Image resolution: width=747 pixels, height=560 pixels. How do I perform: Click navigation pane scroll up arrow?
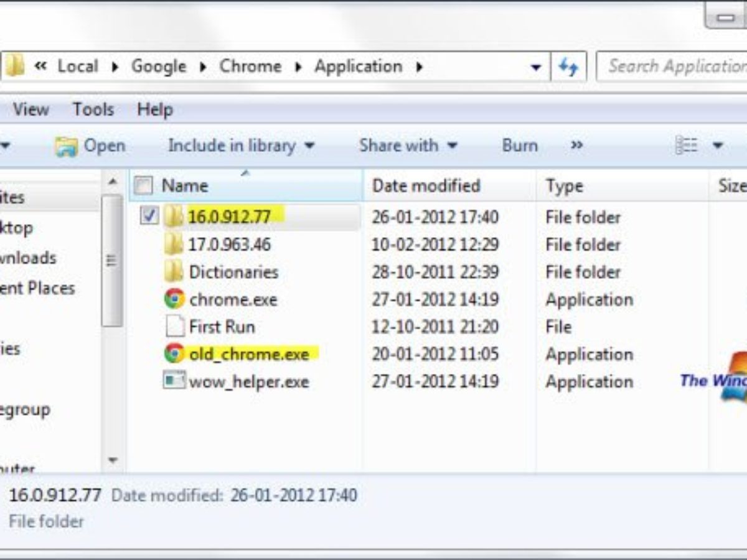[x=112, y=182]
